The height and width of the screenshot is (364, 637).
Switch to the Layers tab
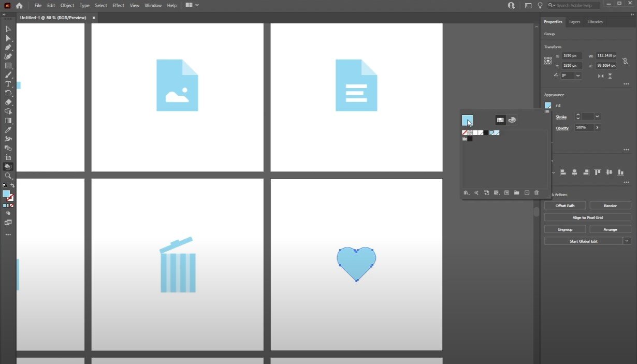pos(574,22)
